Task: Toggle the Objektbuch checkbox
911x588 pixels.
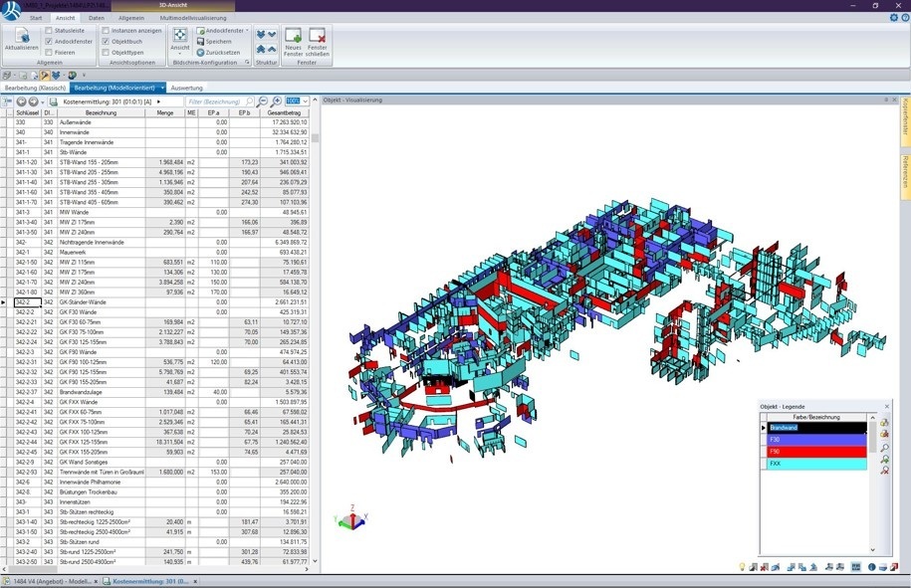Action: tap(106, 42)
